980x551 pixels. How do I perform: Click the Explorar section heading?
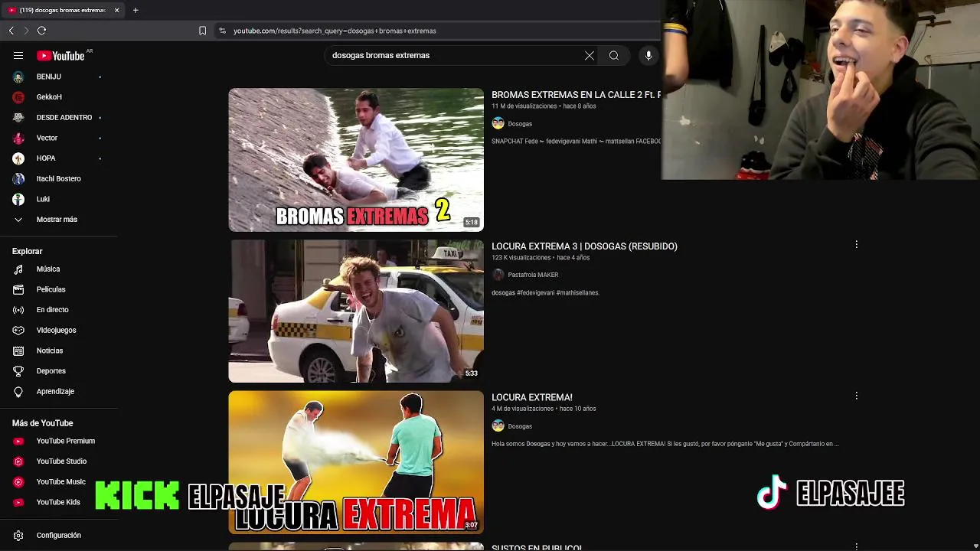[27, 251]
